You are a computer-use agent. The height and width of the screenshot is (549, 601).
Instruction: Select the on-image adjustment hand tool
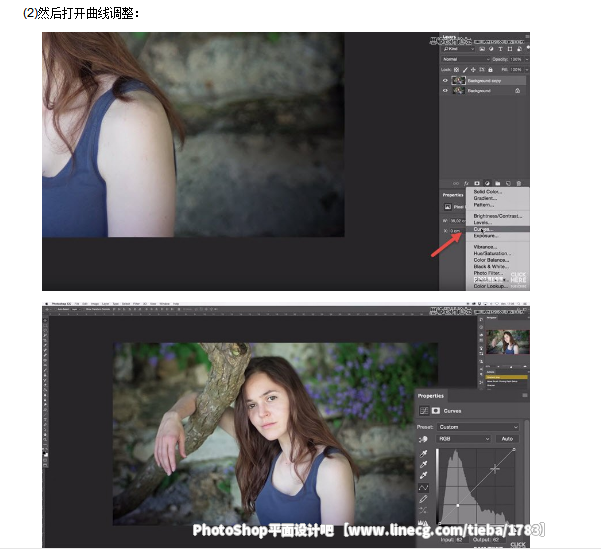click(x=423, y=439)
